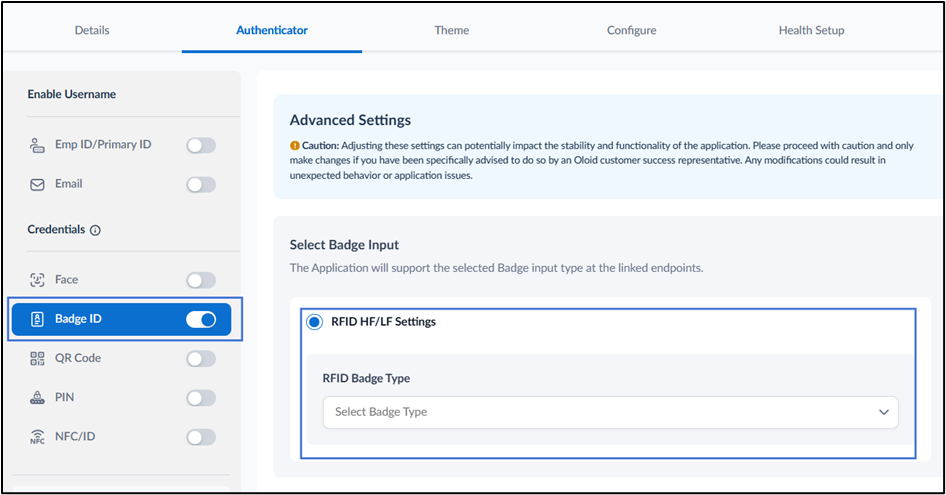Click the orange Caution warning icon
946x495 pixels.
coord(294,145)
